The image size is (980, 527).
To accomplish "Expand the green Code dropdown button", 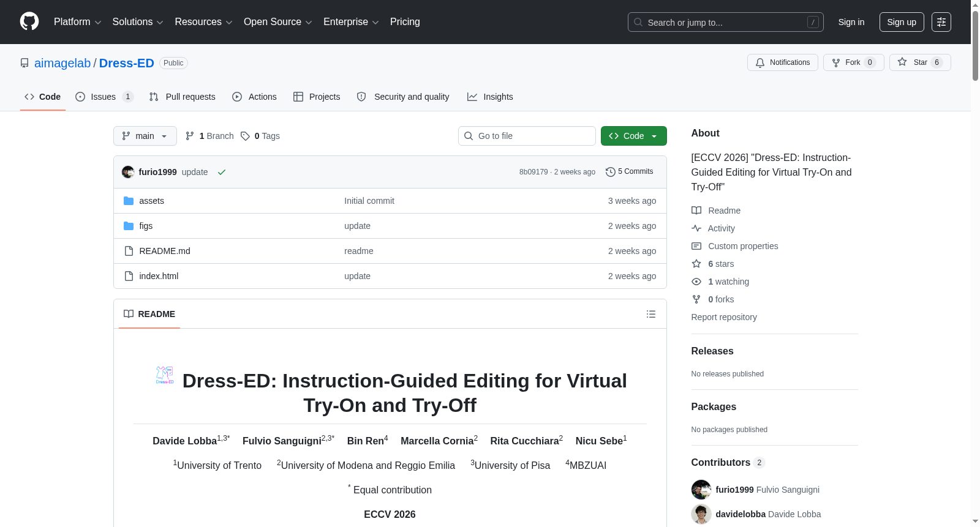I will click(634, 136).
